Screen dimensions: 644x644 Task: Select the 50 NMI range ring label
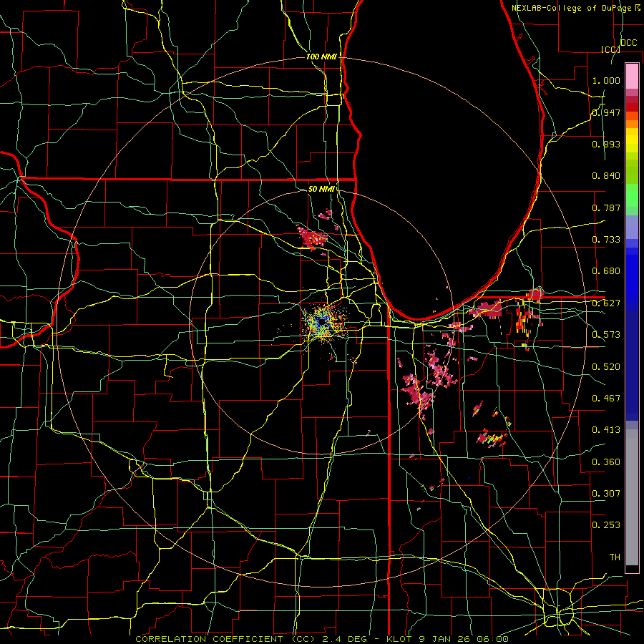[x=321, y=189]
